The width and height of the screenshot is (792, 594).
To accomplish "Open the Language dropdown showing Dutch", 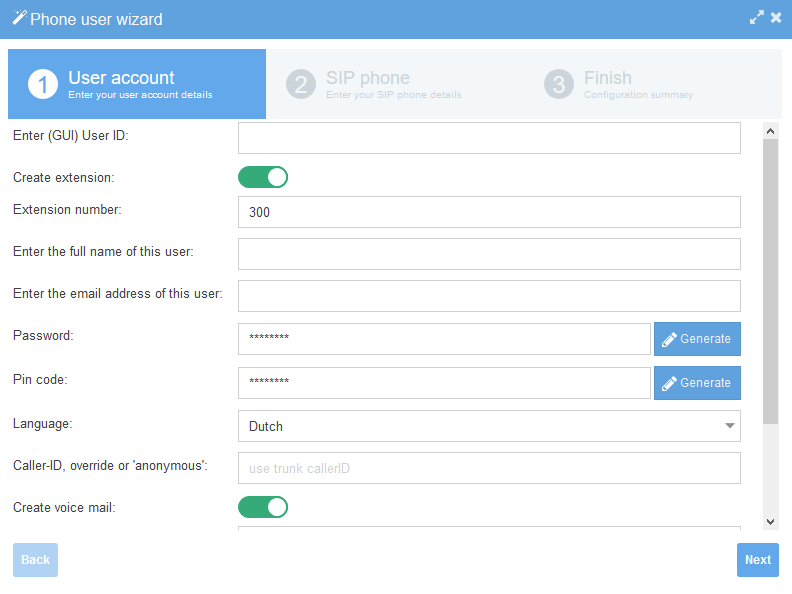I will click(489, 426).
